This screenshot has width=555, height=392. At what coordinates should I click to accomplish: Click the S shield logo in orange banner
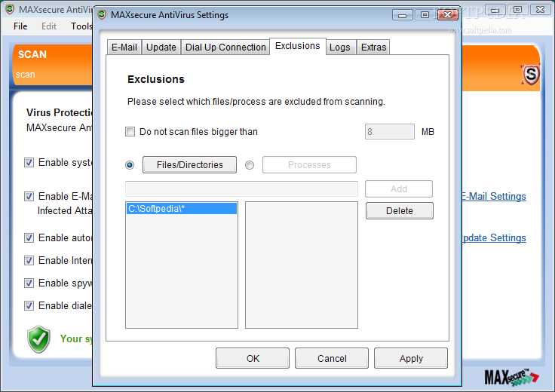pyautogui.click(x=531, y=75)
